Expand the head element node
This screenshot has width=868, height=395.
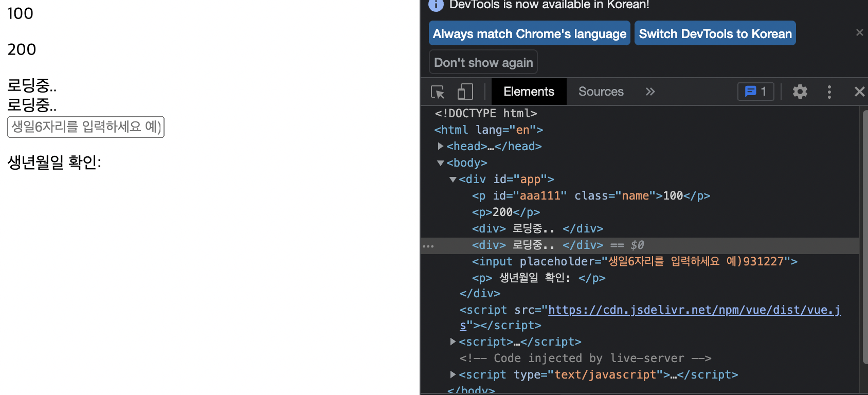click(441, 147)
